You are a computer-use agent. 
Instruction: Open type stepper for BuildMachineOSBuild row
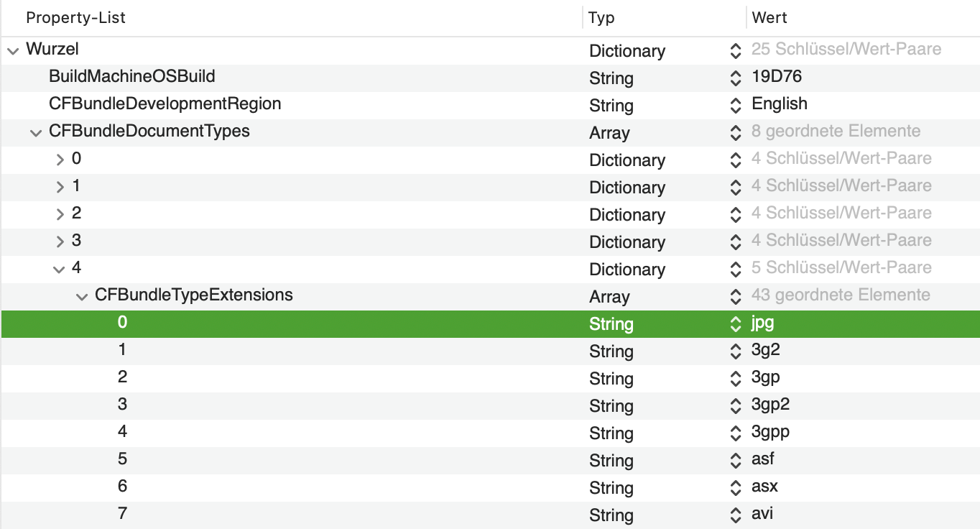tap(735, 78)
